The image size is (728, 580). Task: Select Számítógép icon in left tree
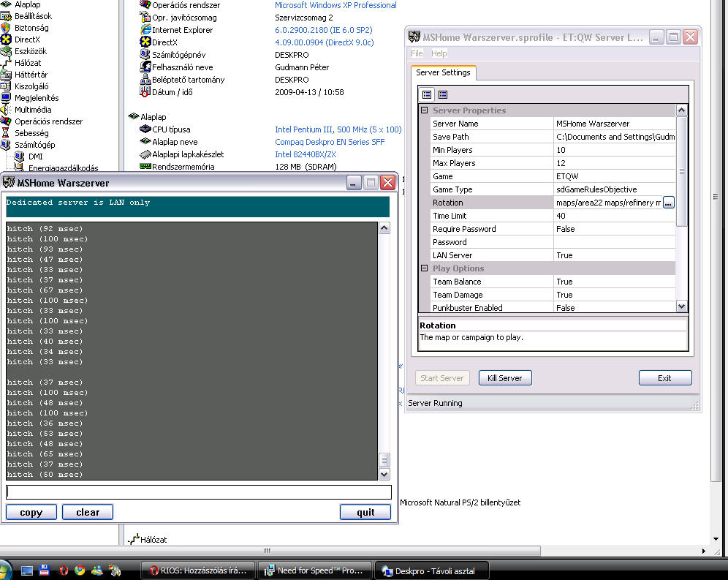pos(6,145)
